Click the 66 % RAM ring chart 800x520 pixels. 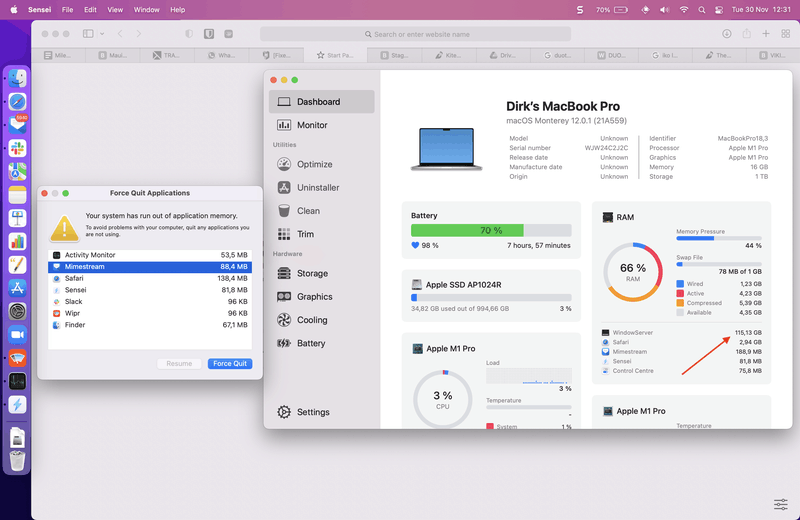point(633,272)
